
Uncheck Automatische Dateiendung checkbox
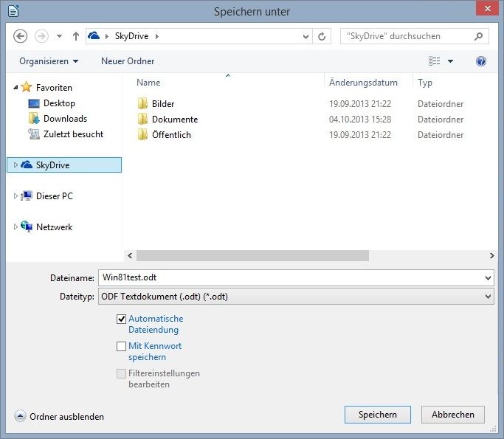[122, 319]
